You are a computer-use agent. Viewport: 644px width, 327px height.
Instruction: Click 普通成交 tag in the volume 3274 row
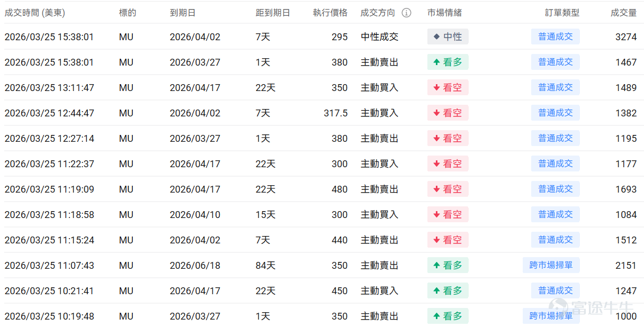click(x=556, y=37)
